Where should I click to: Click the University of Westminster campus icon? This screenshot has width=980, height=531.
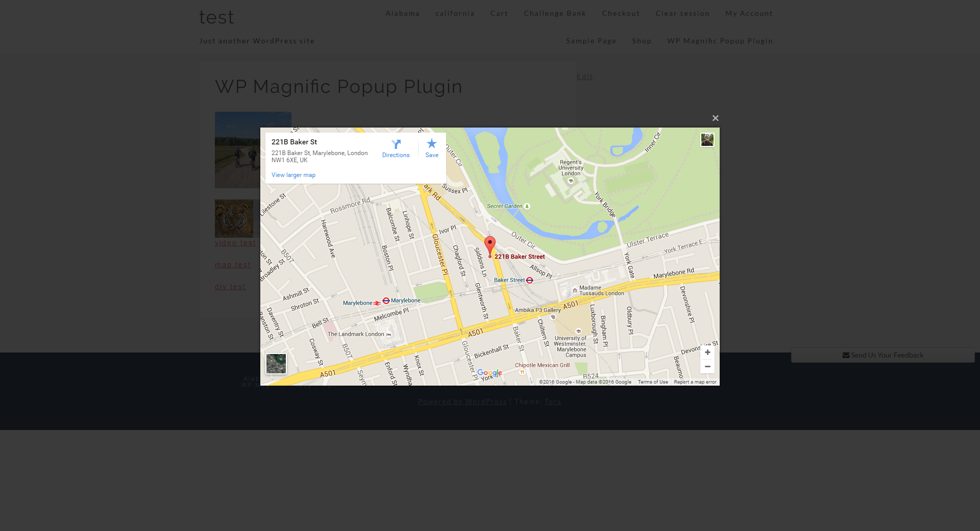[x=578, y=331]
